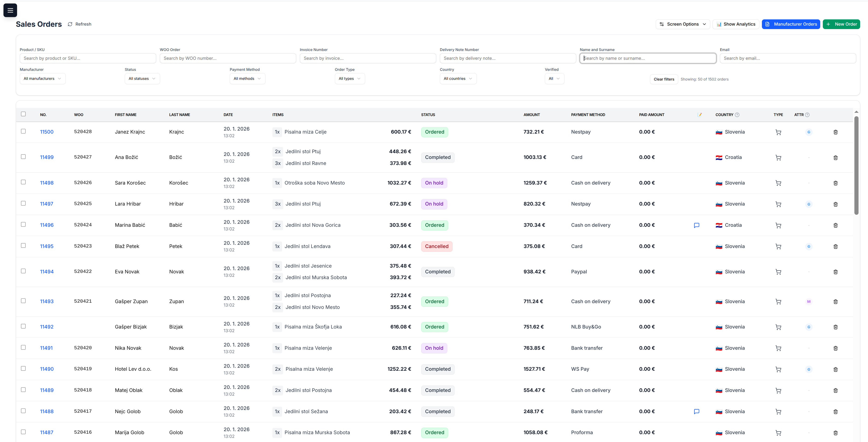
Task: Expand the Payment Method All methods dropdown
Action: (x=247, y=78)
